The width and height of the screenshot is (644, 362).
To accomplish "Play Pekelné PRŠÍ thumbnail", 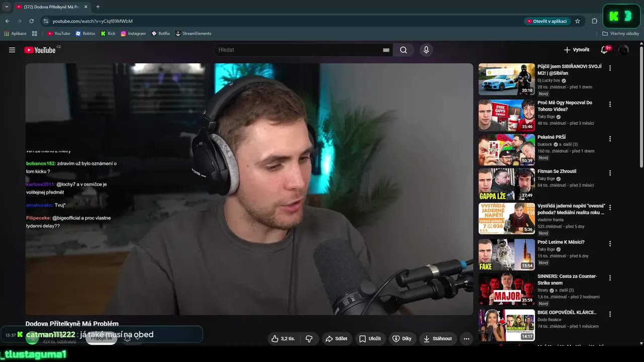I will 507,149.
